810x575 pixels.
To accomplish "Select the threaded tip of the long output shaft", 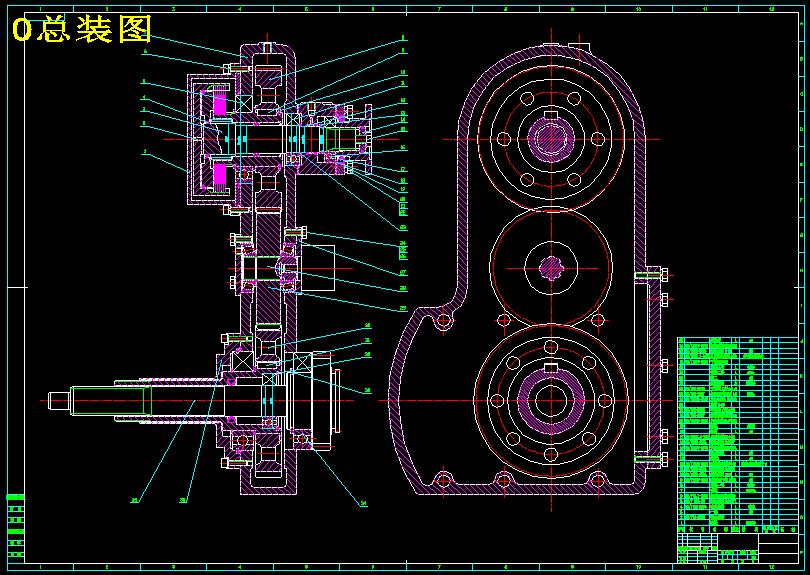I will point(59,400).
